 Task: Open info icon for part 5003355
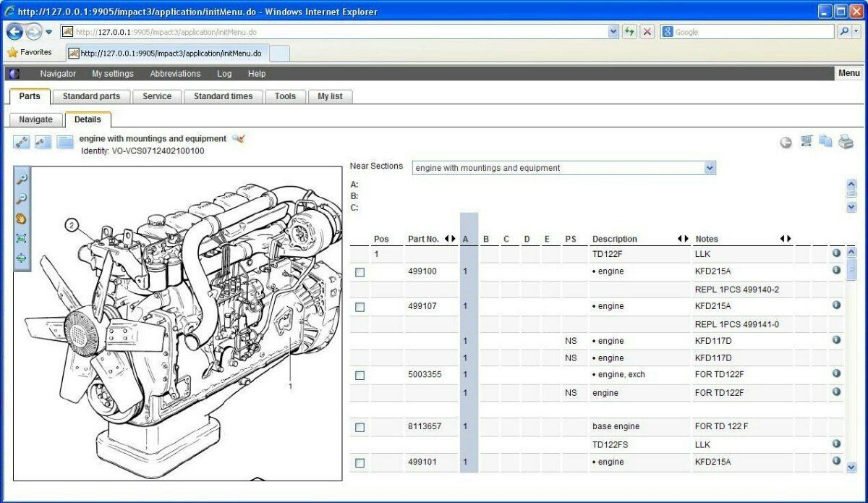tap(836, 373)
